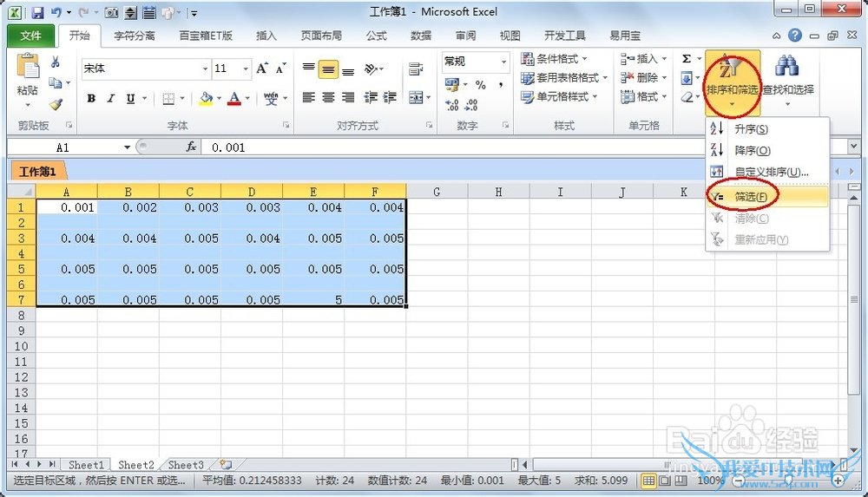The image size is (868, 497).
Task: Open Excel Help question mark icon
Action: [795, 36]
